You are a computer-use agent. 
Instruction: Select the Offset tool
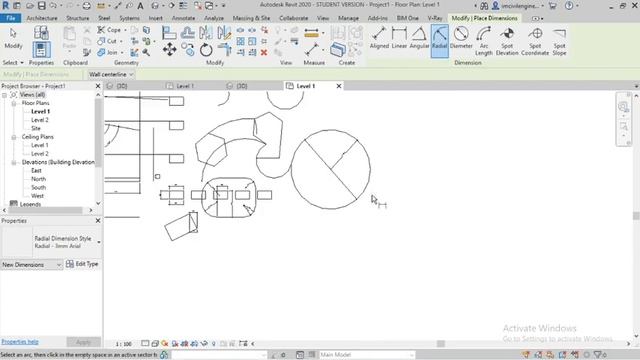point(187,33)
